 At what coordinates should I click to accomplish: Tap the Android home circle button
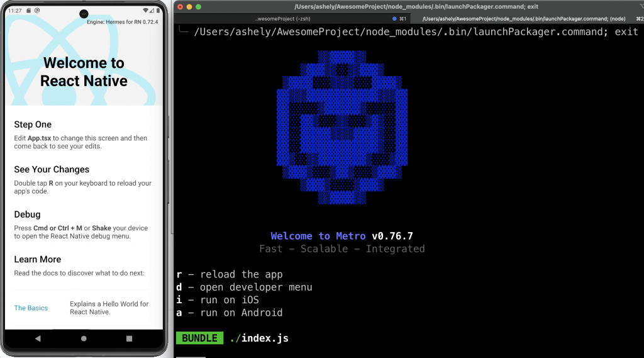point(84,338)
